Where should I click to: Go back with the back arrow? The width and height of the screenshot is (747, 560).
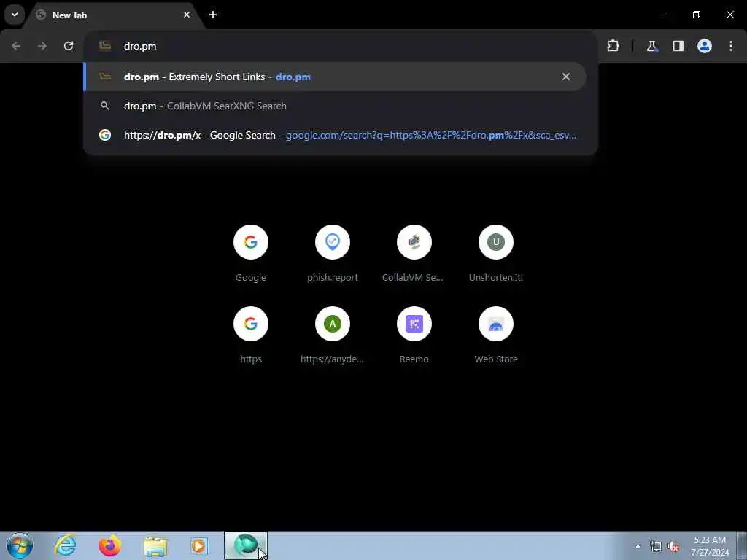coord(16,46)
